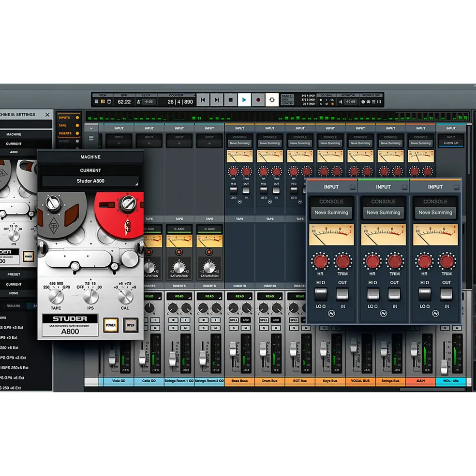
Task: Select the Strings Bus track name label
Action: 390,381
